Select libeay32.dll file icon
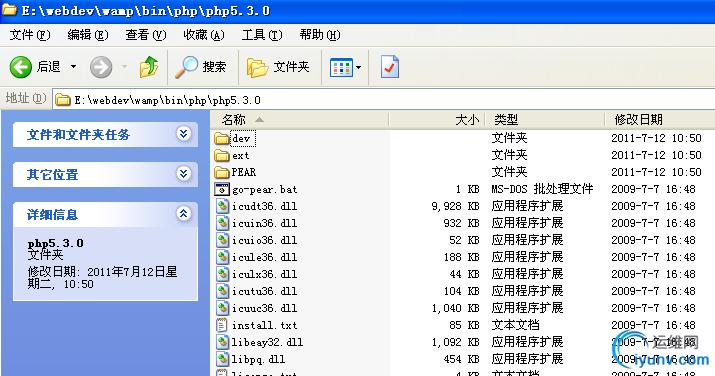The width and height of the screenshot is (715, 376). (x=222, y=342)
